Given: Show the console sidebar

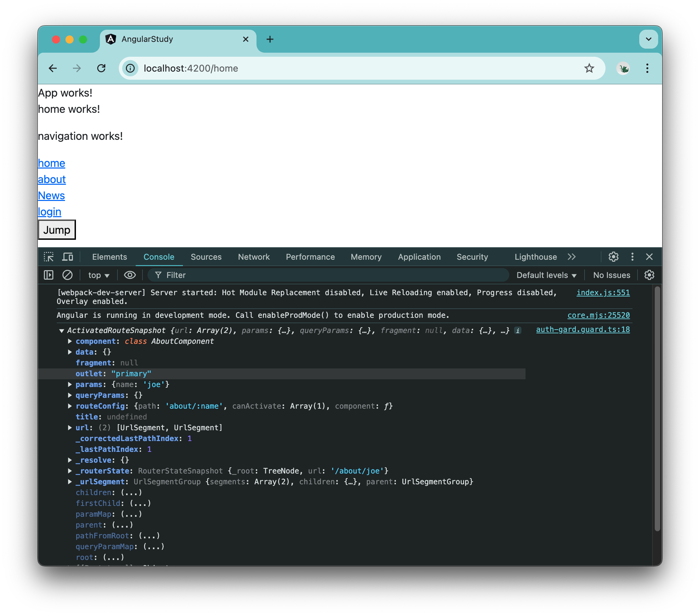Looking at the screenshot, I should [x=49, y=275].
